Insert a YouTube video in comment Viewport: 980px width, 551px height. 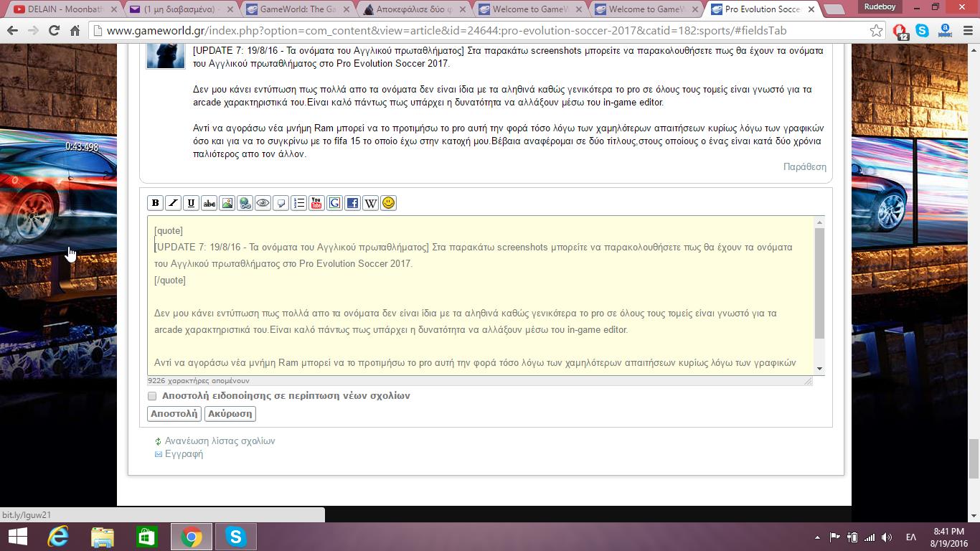(316, 203)
